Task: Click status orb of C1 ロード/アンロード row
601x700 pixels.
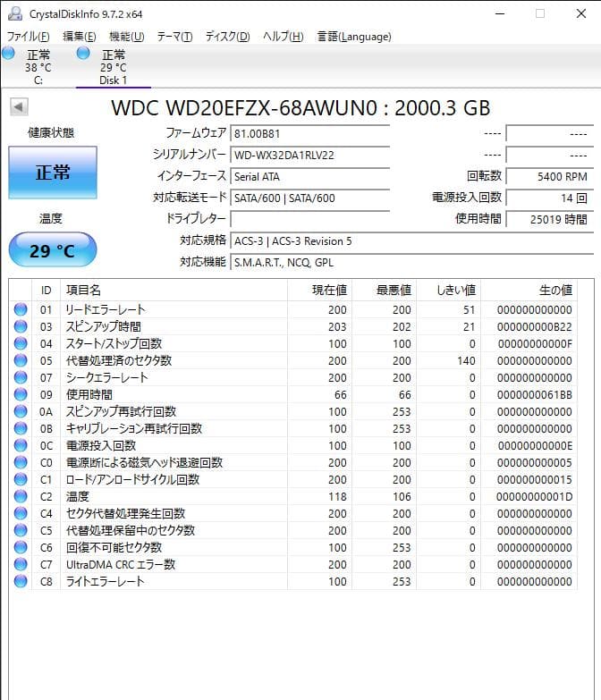Action: click(21, 479)
